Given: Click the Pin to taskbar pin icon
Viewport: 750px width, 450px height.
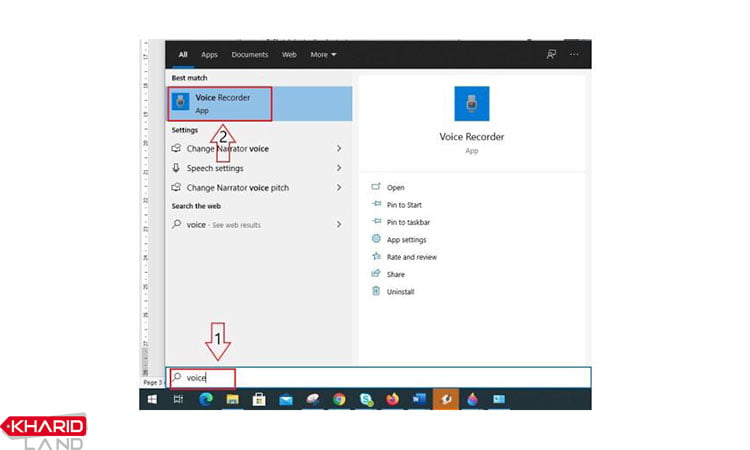Looking at the screenshot, I should tap(376, 221).
